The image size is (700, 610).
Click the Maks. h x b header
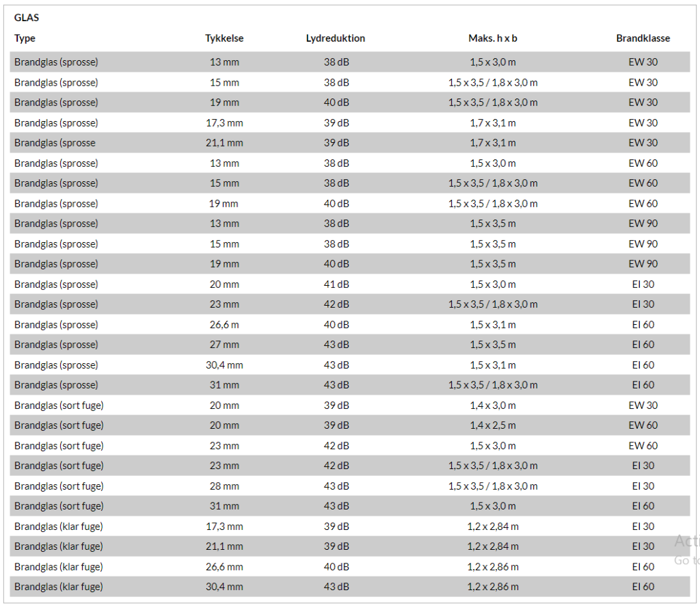(492, 38)
